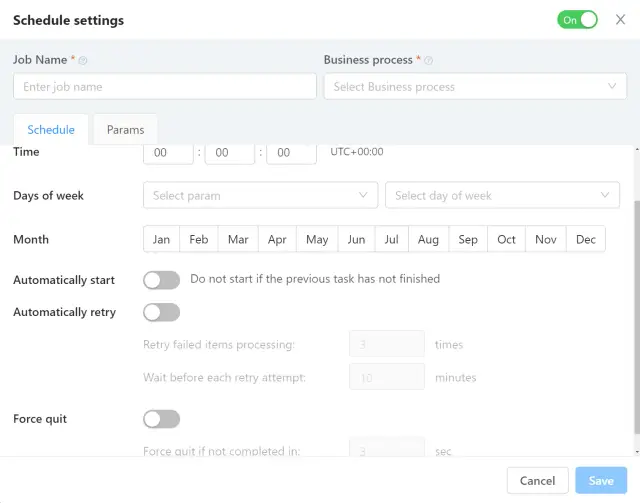Enable the Automatically start toggle
The height and width of the screenshot is (503, 640).
[162, 280]
